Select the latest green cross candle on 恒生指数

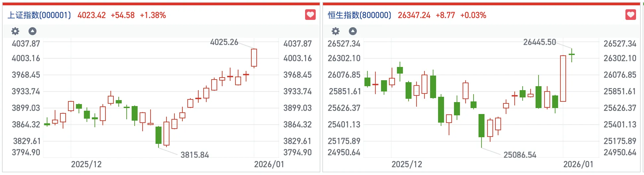coord(571,54)
